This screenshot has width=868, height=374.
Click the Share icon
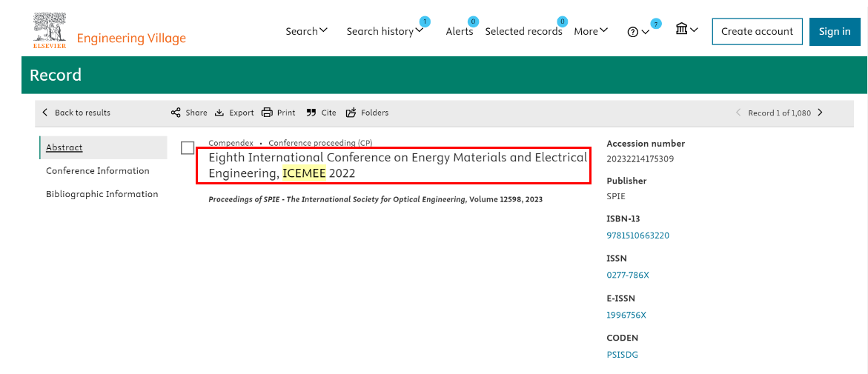tap(176, 113)
